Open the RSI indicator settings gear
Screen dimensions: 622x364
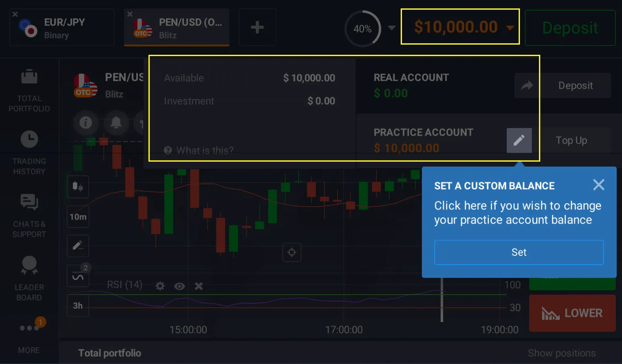point(160,286)
